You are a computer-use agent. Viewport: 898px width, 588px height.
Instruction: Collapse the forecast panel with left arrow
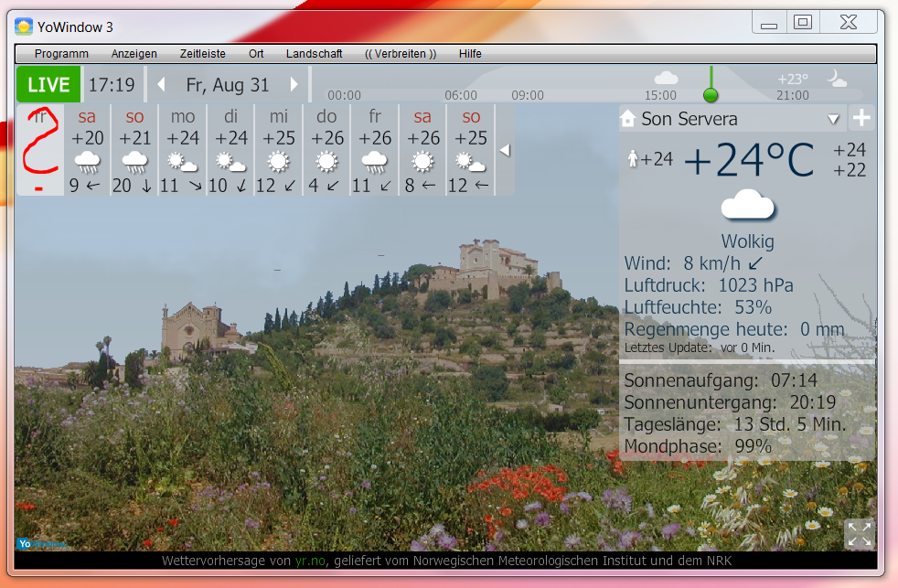(x=504, y=150)
